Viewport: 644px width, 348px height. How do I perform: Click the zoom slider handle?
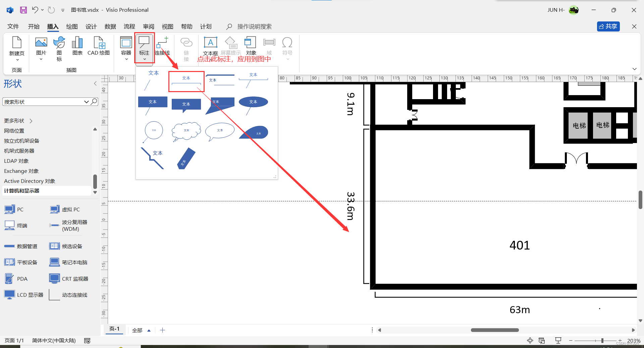(602, 341)
